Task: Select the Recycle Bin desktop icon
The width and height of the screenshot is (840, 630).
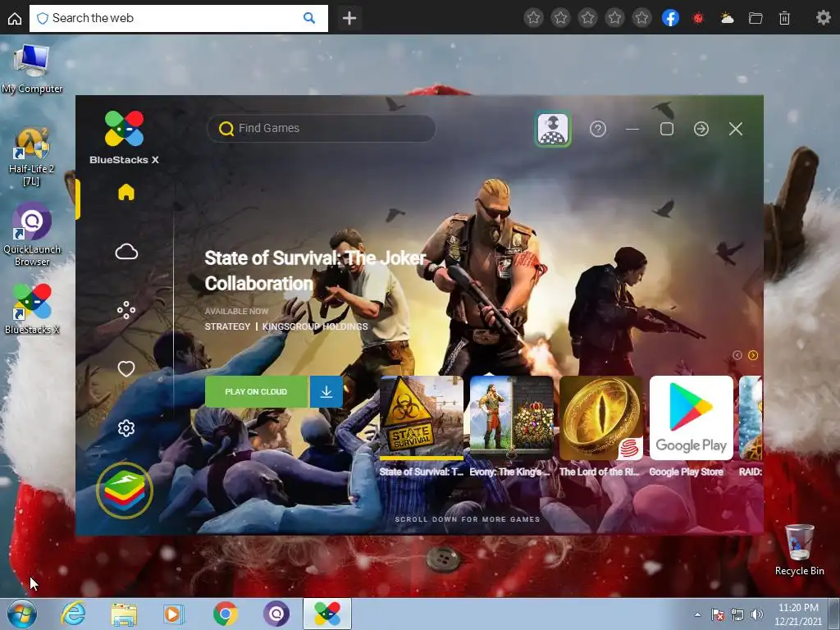Action: tap(799, 550)
